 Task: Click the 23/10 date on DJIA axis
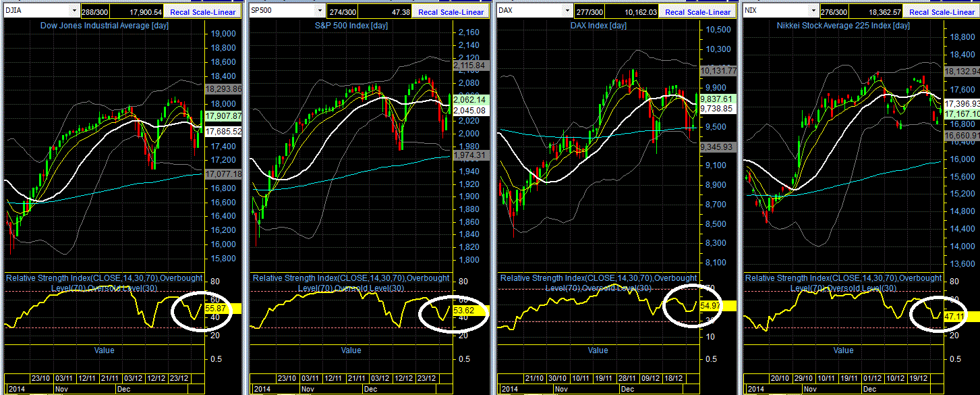pyautogui.click(x=41, y=378)
